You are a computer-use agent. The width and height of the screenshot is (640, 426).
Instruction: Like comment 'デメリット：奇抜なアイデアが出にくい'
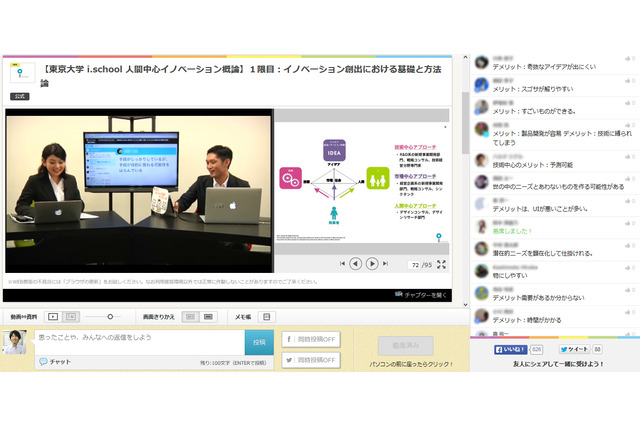point(630,59)
